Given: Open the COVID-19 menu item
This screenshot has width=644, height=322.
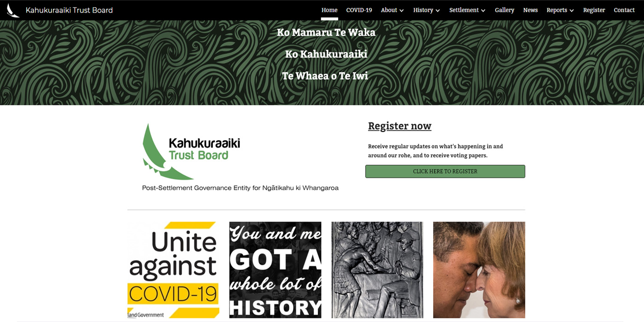Looking at the screenshot, I should pos(359,10).
